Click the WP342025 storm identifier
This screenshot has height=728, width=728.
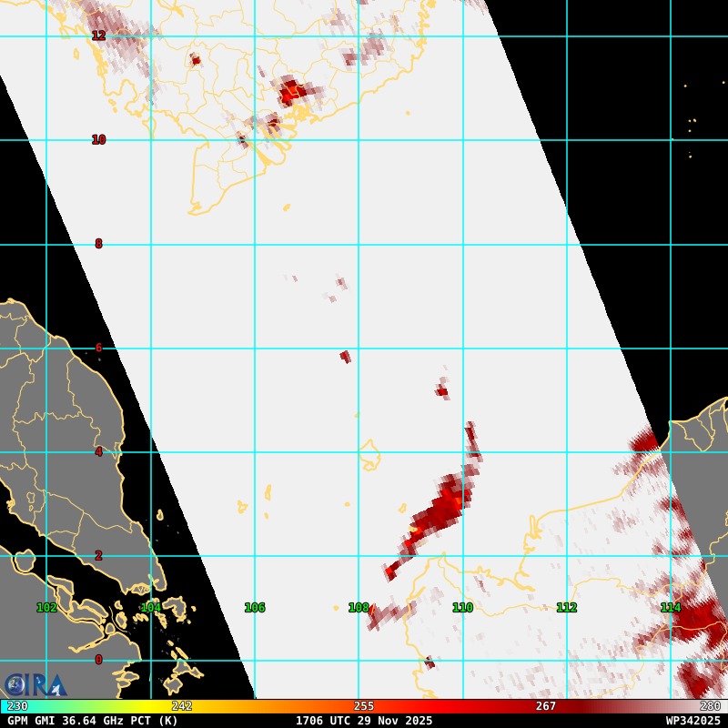pos(693,721)
